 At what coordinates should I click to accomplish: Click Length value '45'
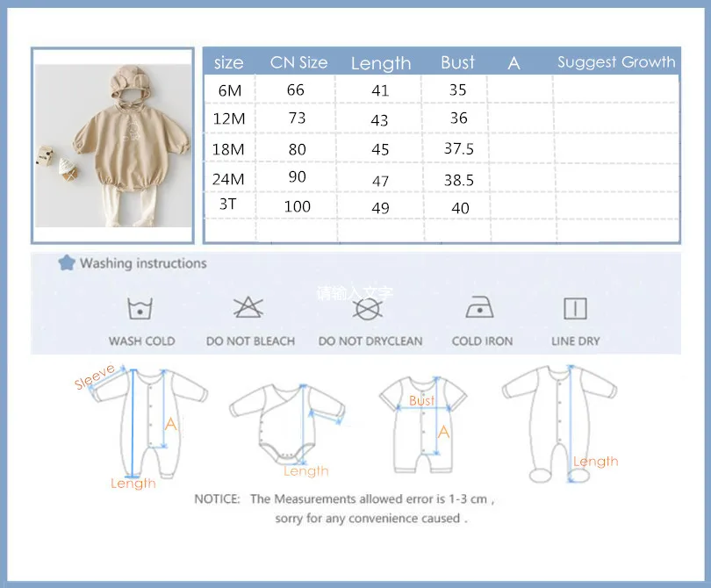(380, 149)
